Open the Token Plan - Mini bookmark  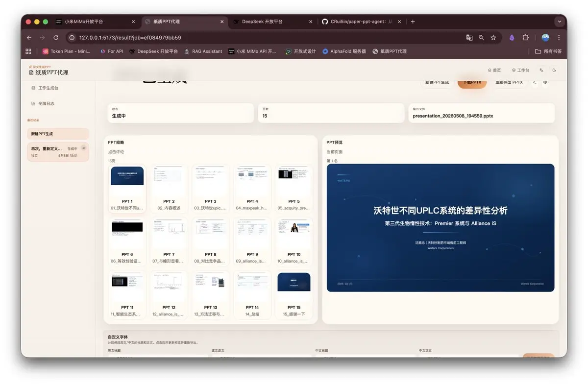pyautogui.click(x=67, y=51)
